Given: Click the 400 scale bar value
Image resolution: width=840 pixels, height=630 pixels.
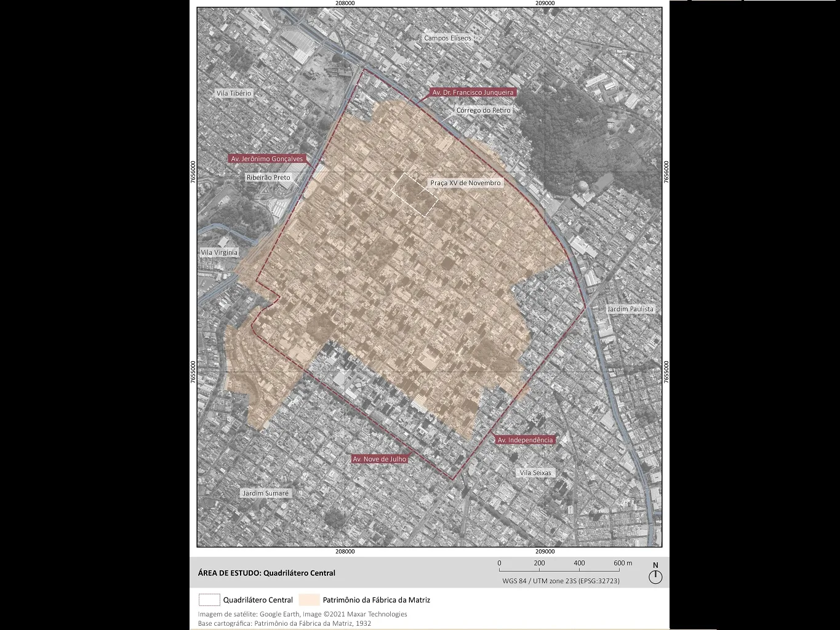Looking at the screenshot, I should pos(579,563).
